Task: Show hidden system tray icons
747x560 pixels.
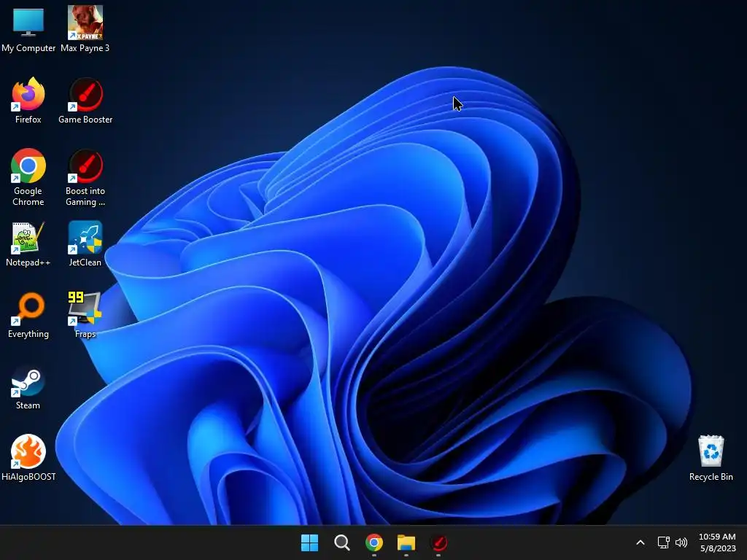Action: click(640, 542)
